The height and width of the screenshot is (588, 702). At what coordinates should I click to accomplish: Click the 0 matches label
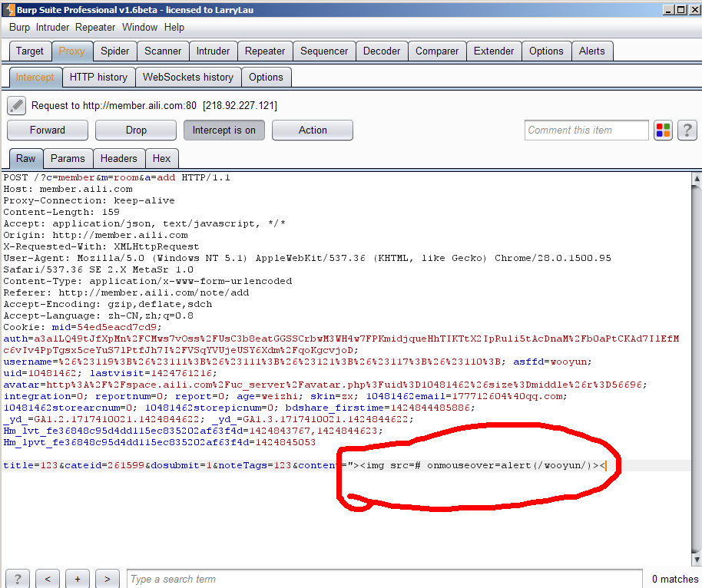coord(674,579)
